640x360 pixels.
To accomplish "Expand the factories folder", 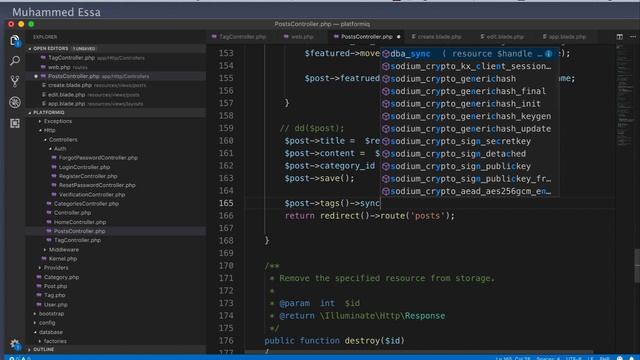I will coord(55,341).
